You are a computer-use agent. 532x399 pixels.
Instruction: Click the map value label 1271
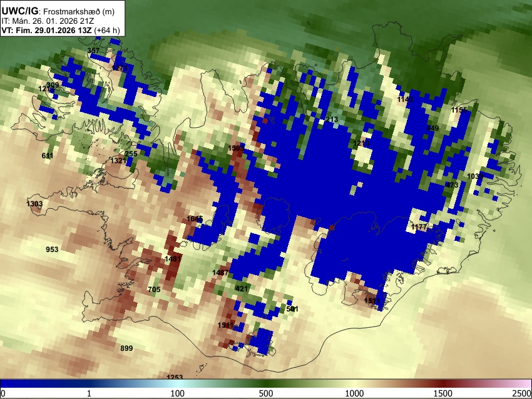[120, 68]
